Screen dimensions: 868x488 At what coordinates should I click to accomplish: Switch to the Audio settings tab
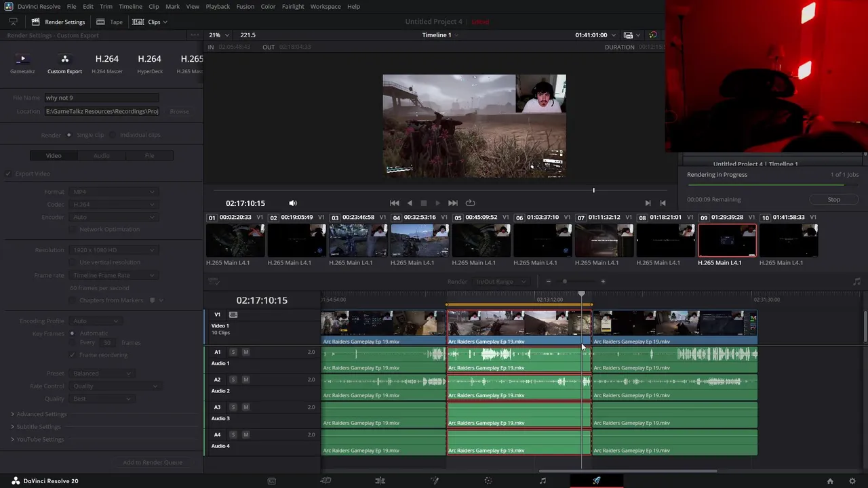coord(102,156)
